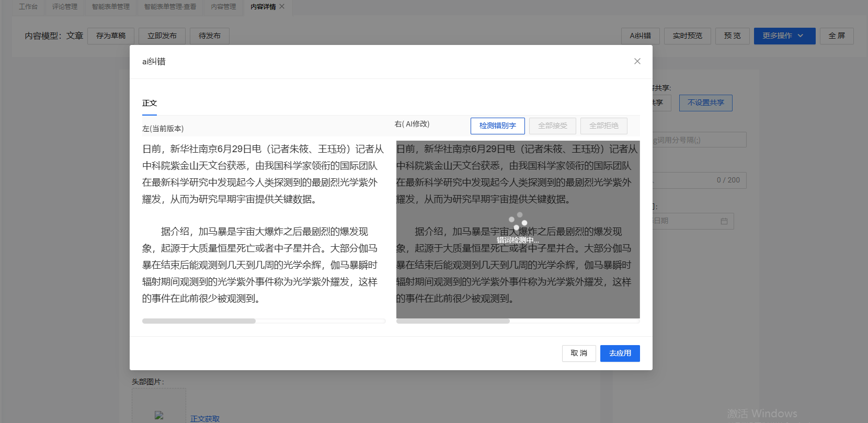
Task: Click the right pane horizontal scrollbar
Action: tap(453, 321)
